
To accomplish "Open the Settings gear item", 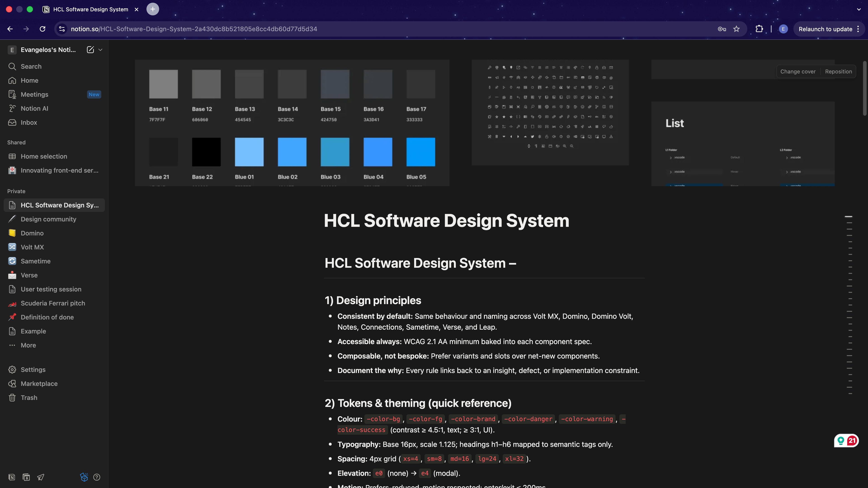I will pos(33,369).
